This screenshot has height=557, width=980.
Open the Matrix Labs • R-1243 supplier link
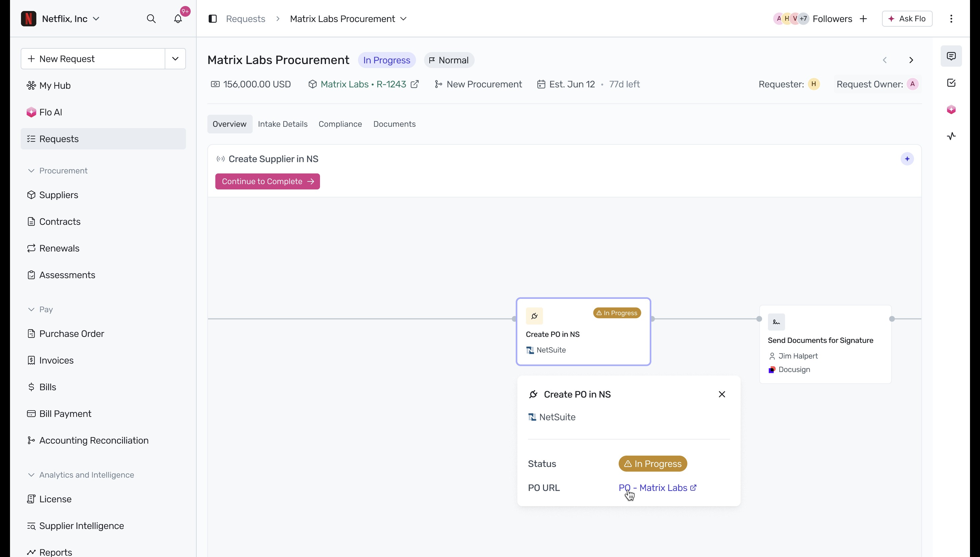coord(363,84)
